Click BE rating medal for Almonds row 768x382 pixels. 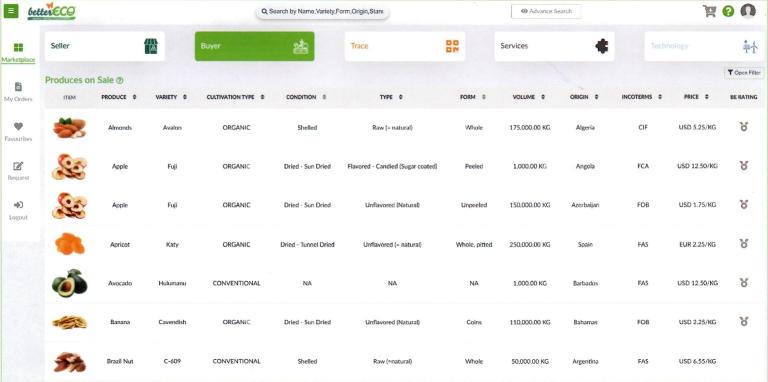point(744,127)
